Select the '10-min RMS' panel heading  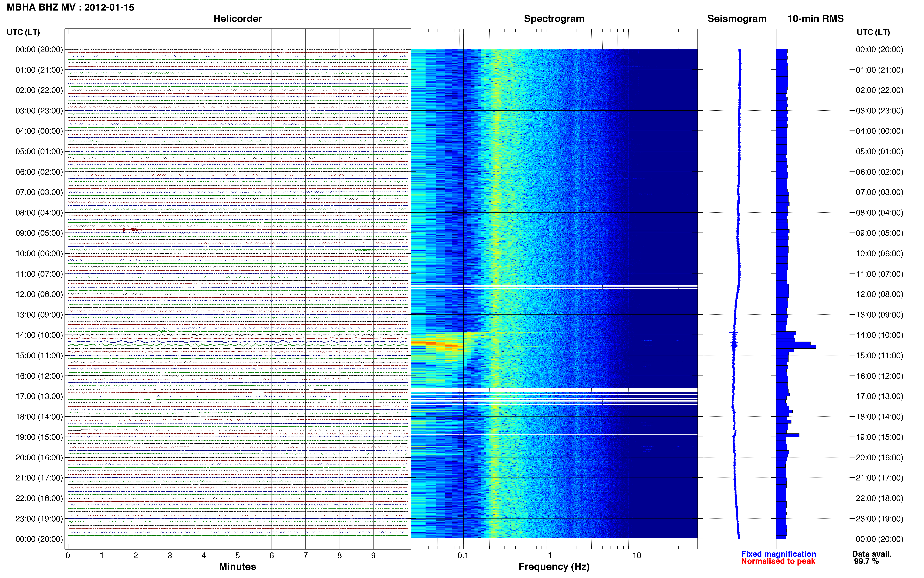[x=815, y=19]
